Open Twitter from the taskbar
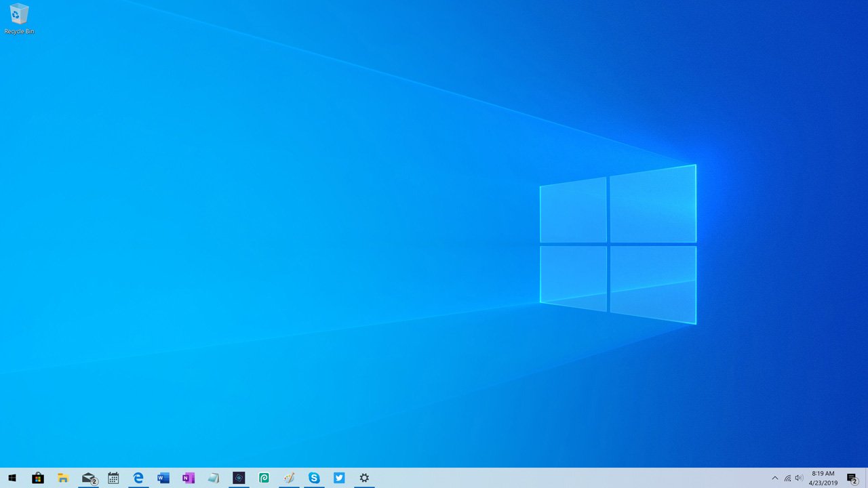The height and width of the screenshot is (488, 868). click(339, 478)
